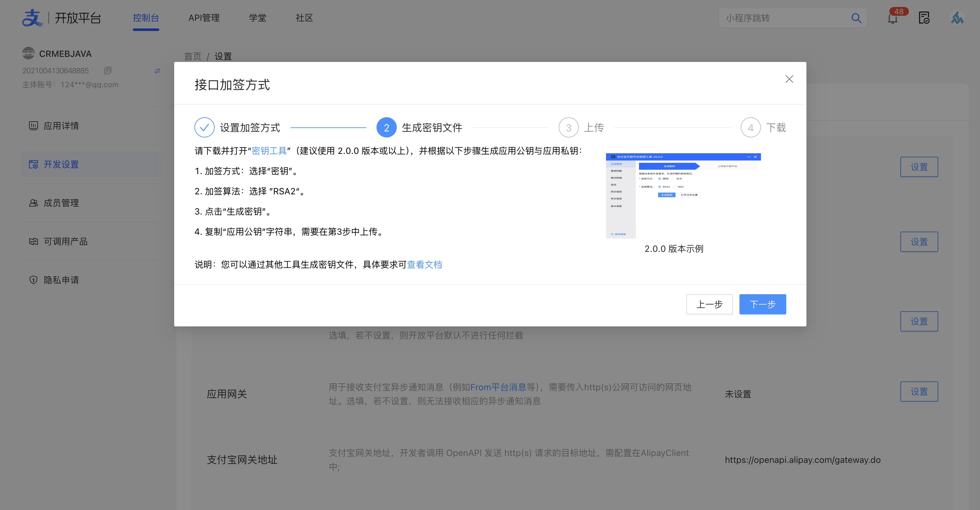Focus the 小程序跳转 search field
Screen dimensions: 980x510
point(784,18)
